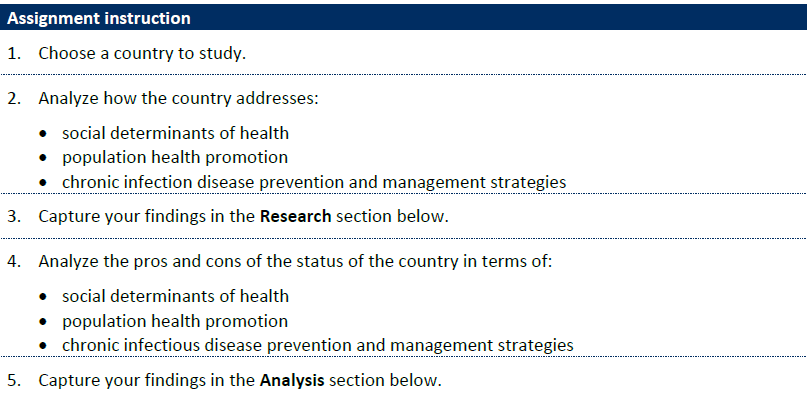Click the empty dark blue header bar area
Image resolution: width=807 pixels, height=399 pixels.
498,17
